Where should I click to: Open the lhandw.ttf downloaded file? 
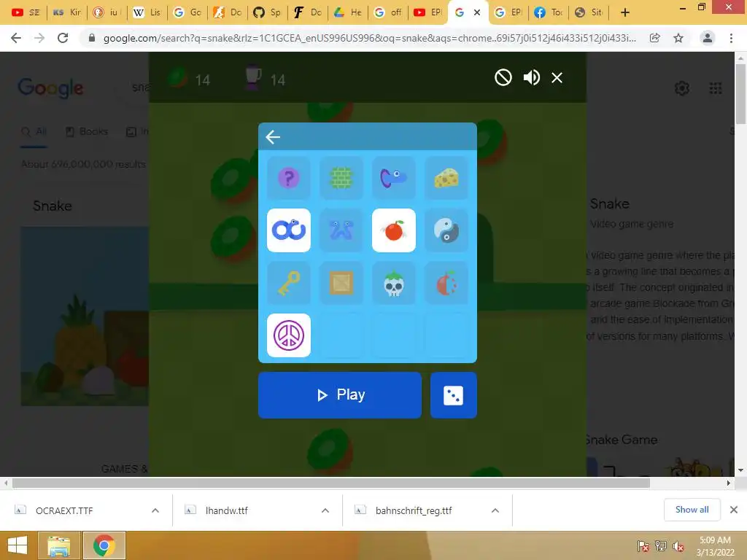tap(227, 510)
